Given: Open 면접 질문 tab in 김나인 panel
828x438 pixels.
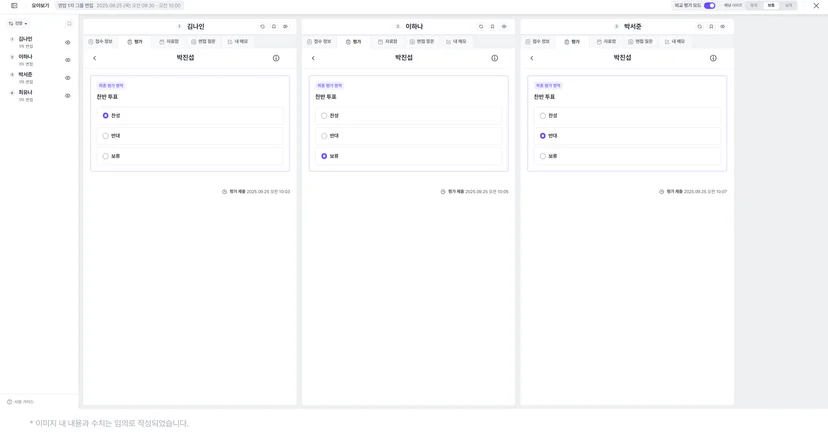Looking at the screenshot, I should point(203,41).
